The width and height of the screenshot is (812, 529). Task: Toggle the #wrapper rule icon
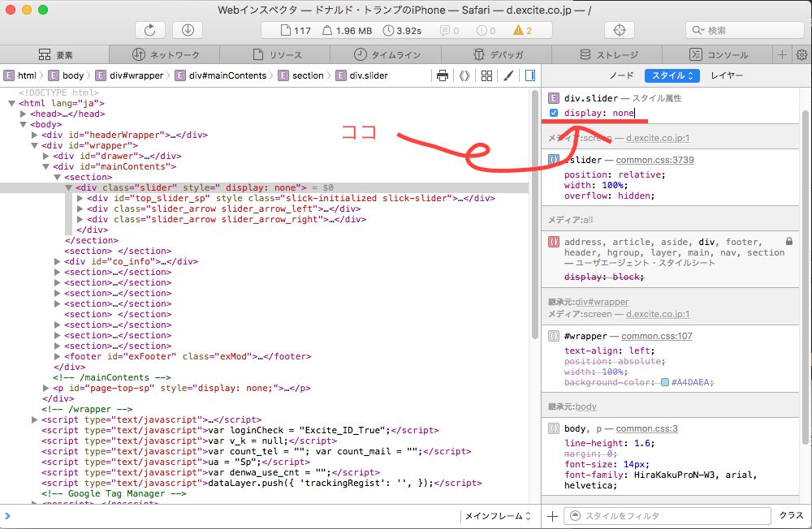click(554, 336)
